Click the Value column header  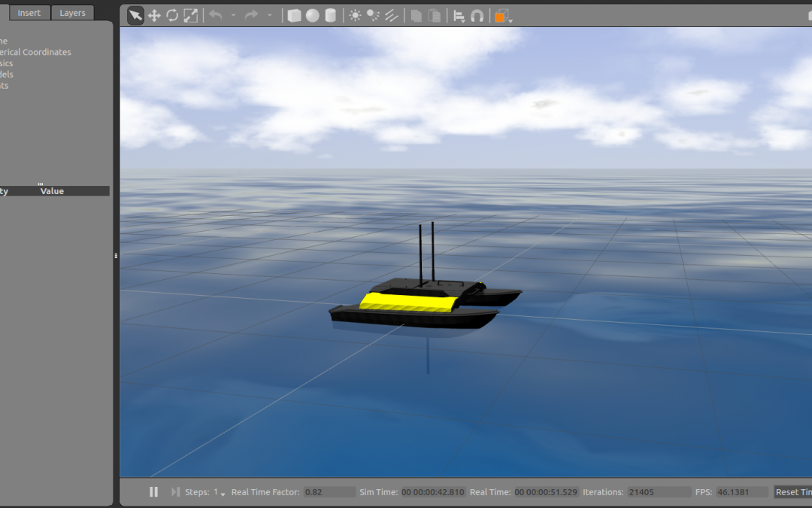click(x=52, y=191)
